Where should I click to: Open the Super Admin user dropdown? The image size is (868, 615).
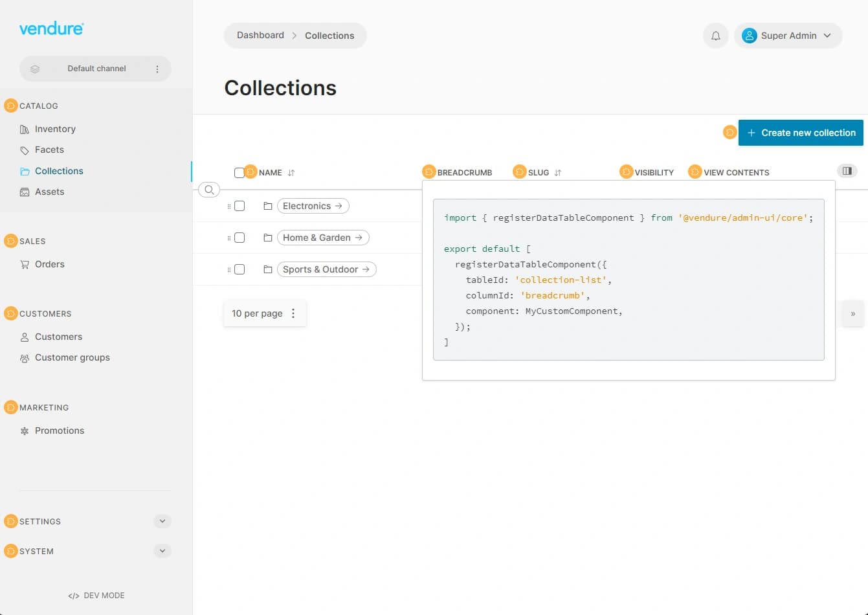tap(788, 36)
